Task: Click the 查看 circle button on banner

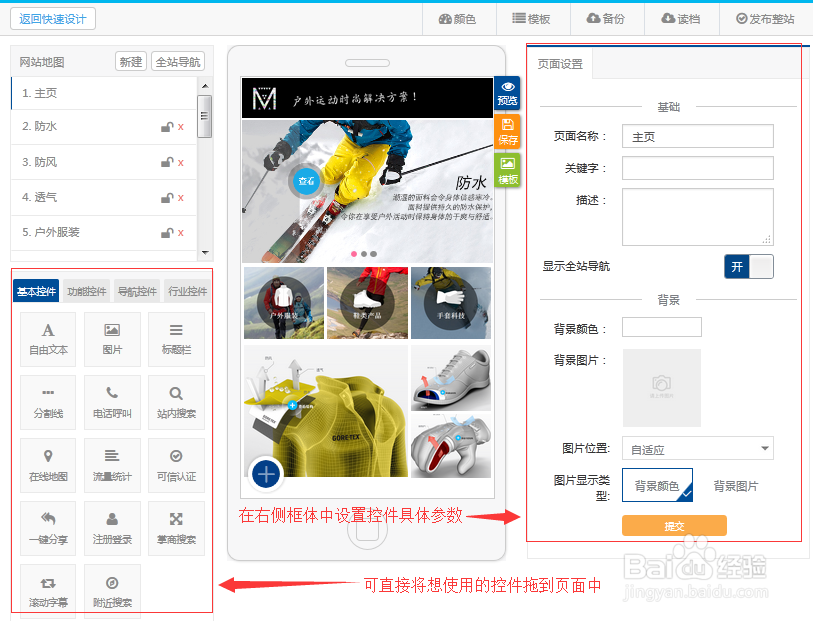Action: tap(306, 180)
